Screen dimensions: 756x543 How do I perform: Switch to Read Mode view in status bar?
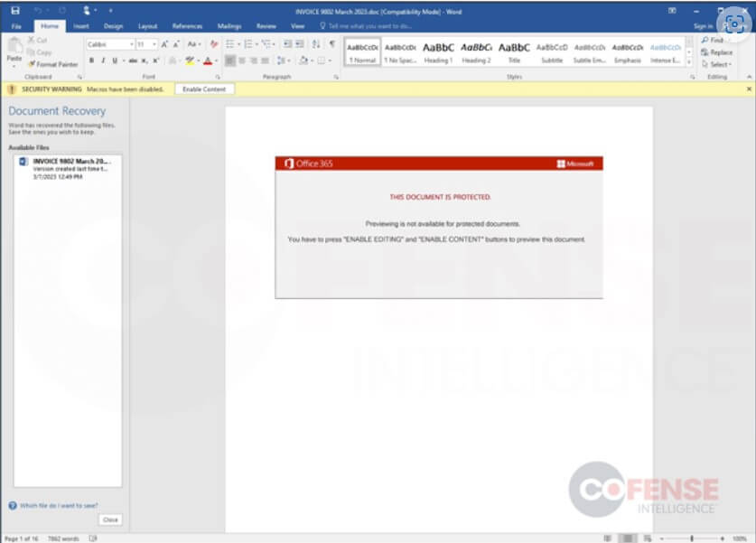point(608,538)
